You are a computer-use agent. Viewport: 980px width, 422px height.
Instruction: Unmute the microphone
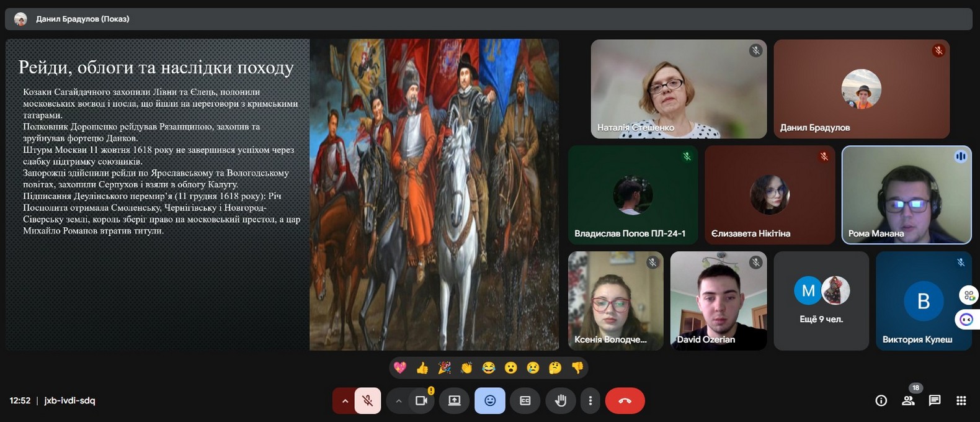pyautogui.click(x=368, y=401)
